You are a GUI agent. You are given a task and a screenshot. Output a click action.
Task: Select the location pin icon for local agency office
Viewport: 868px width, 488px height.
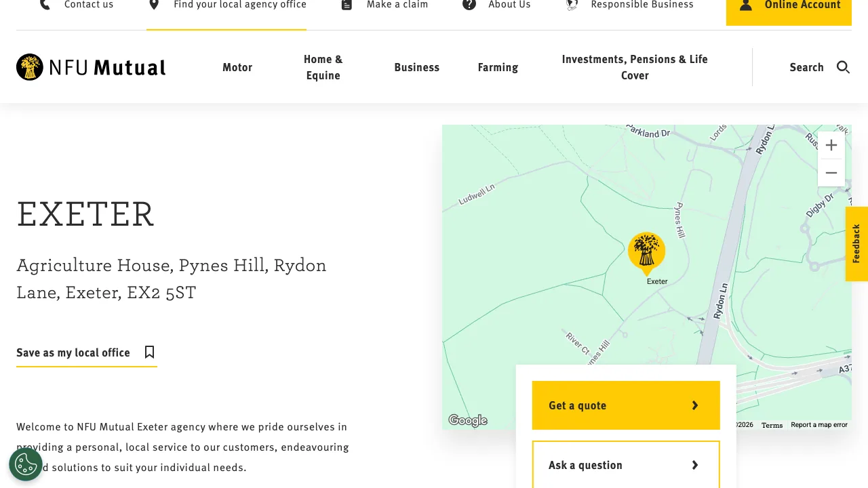153,5
